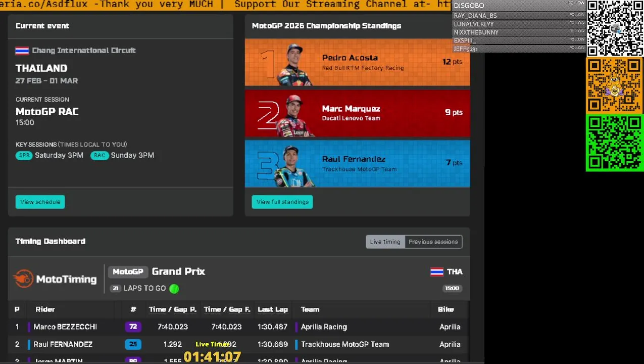
Task: Click the MotoGP 2026 Championship Standings heading
Action: coord(326,26)
